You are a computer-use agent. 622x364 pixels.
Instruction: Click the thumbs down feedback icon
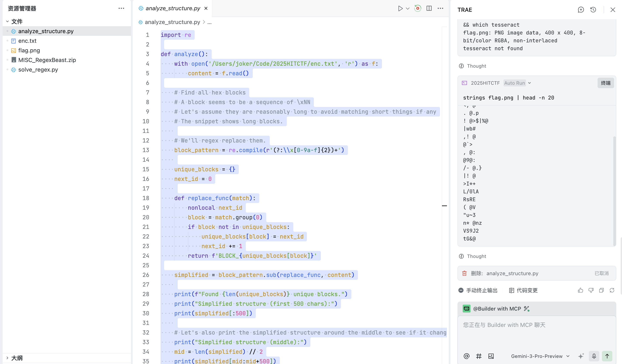[591, 290]
